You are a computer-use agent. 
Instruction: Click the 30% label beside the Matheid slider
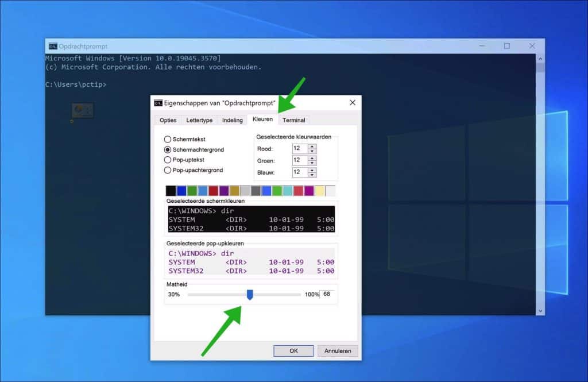[174, 295]
